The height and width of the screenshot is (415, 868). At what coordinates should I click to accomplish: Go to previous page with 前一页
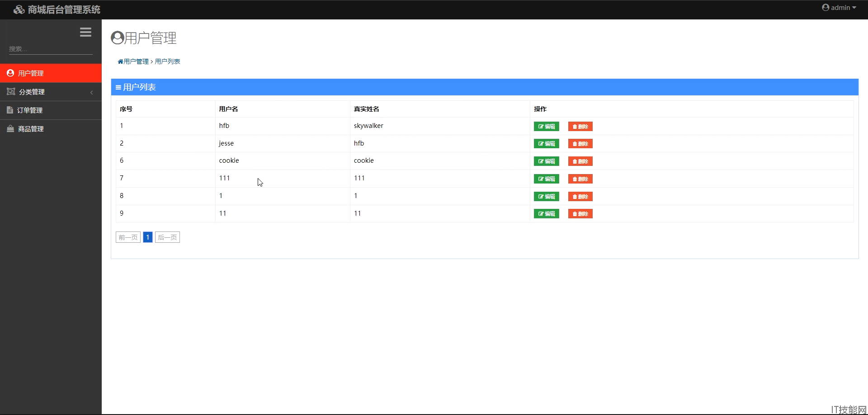[128, 237]
